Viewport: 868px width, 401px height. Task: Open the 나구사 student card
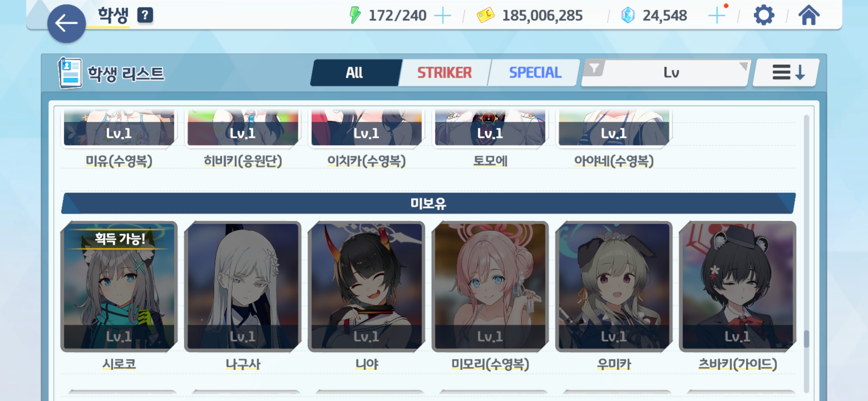(x=243, y=286)
